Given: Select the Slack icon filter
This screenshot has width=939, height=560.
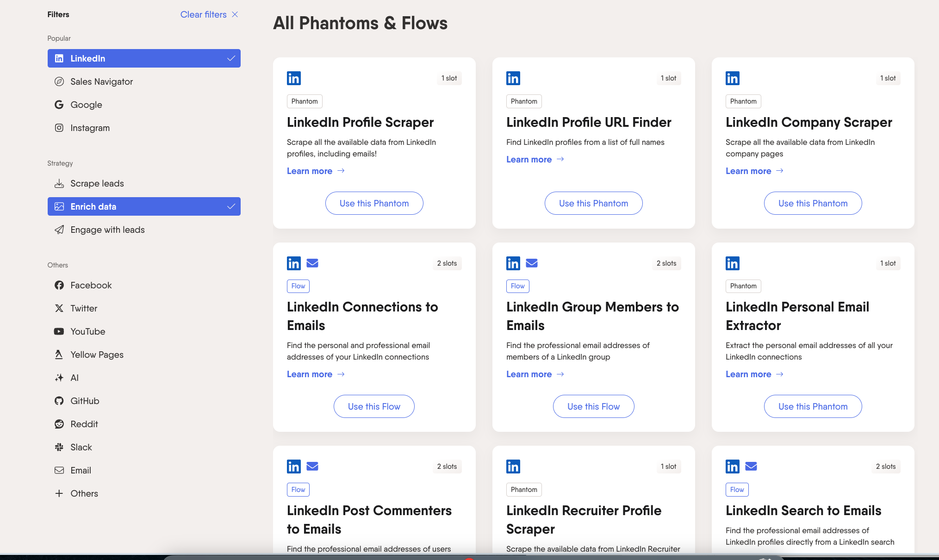Looking at the screenshot, I should pos(59,447).
